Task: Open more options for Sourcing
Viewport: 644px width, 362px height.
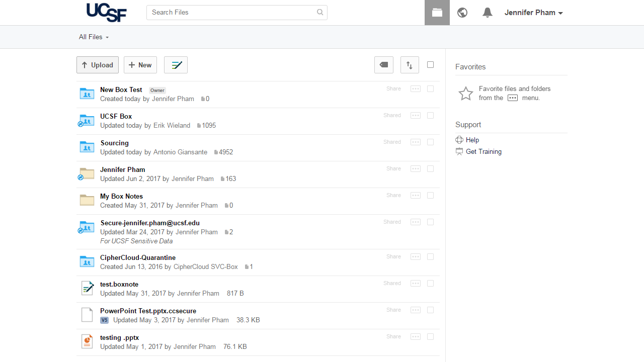Action: point(416,142)
